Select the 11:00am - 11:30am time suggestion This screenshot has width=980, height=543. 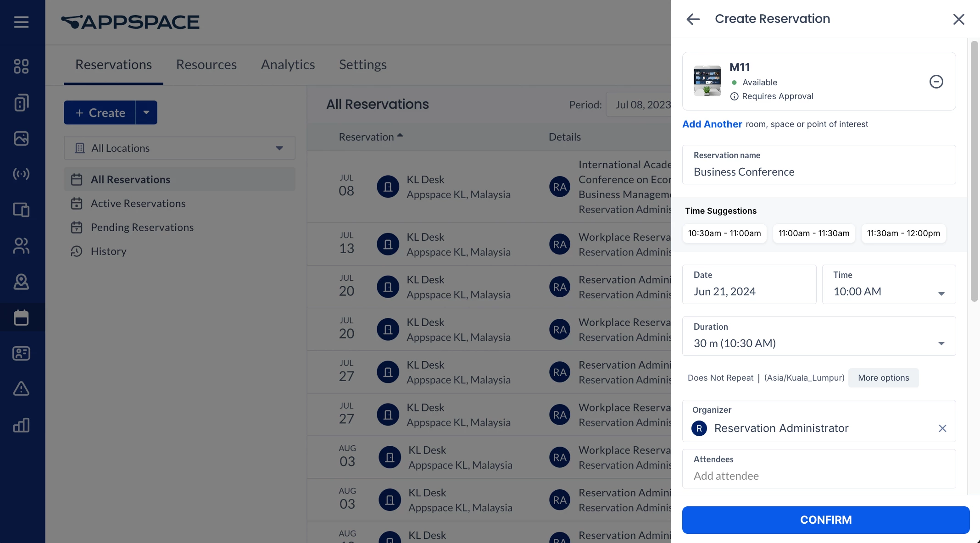(x=813, y=233)
